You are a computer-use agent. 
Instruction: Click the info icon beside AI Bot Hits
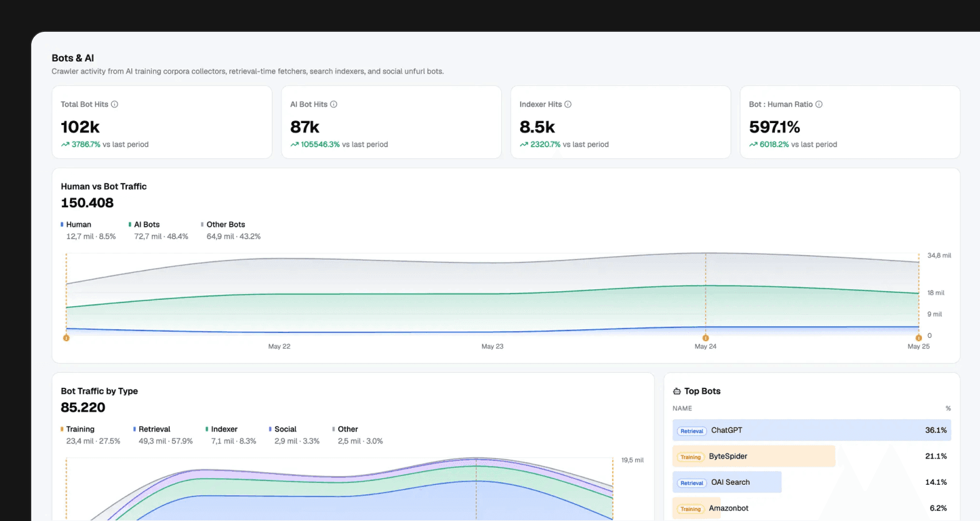pos(334,104)
